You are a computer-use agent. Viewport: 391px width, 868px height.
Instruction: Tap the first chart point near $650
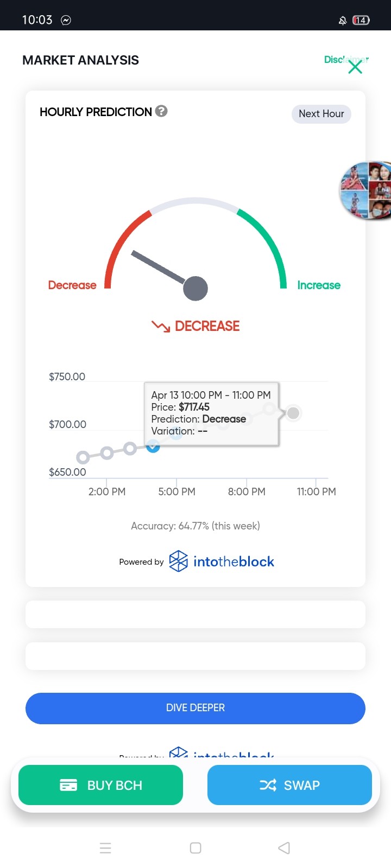coord(83,457)
